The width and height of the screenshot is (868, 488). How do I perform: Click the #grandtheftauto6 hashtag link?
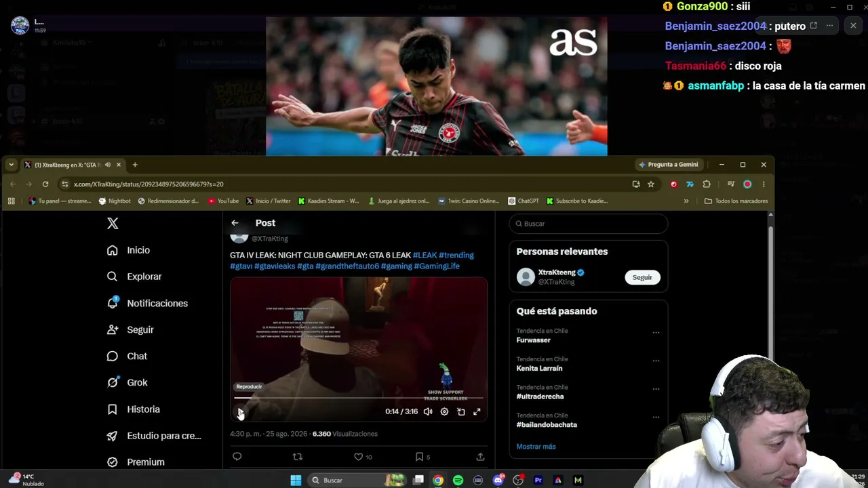(347, 266)
